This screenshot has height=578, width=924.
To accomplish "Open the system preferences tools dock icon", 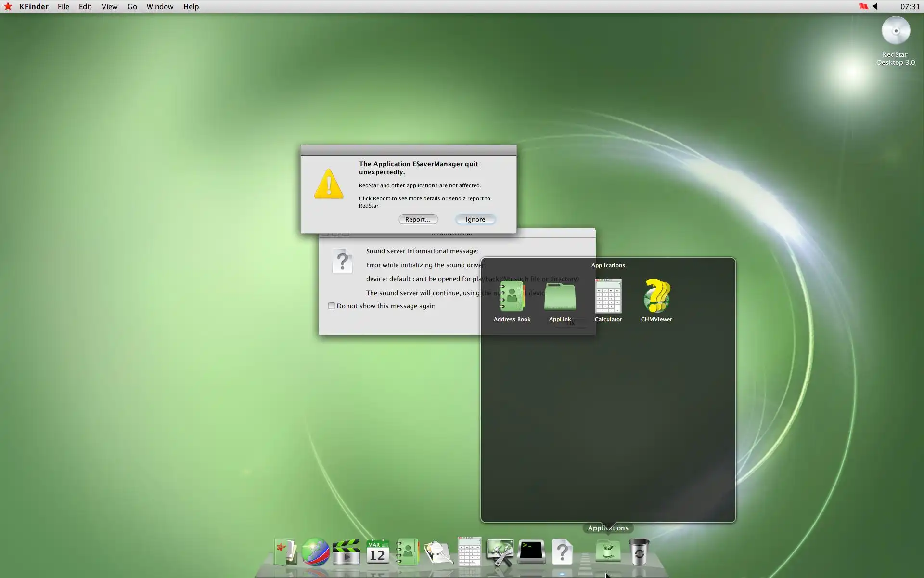I will [500, 552].
